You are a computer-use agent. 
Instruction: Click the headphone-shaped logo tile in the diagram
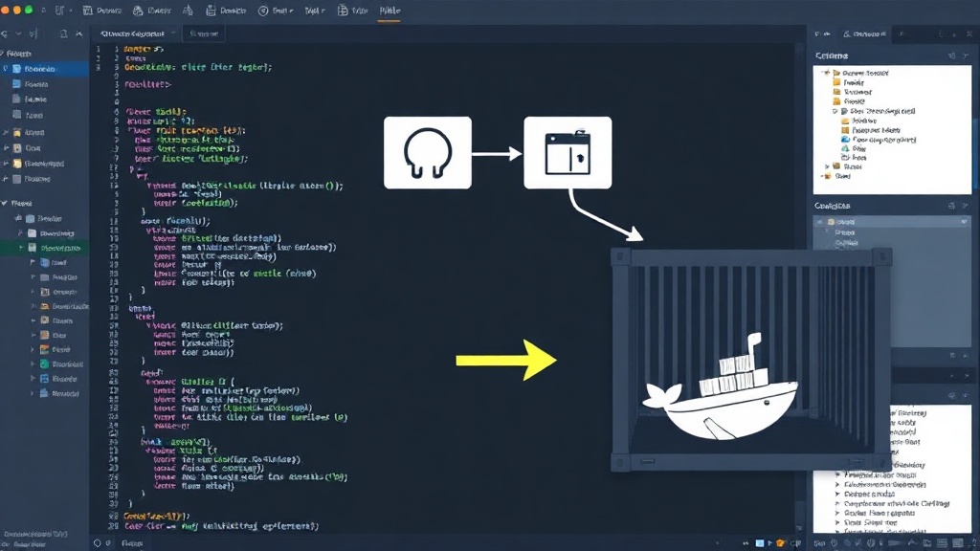[x=428, y=152]
